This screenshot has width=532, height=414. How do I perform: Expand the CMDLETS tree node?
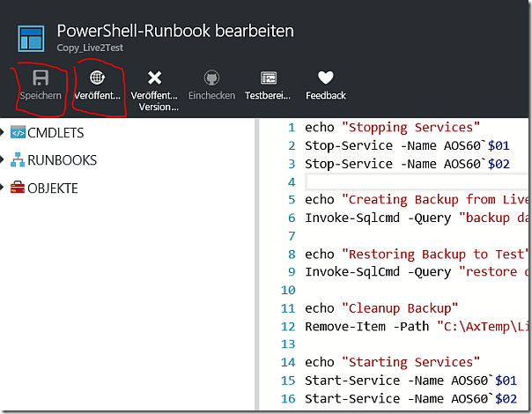point(2,132)
